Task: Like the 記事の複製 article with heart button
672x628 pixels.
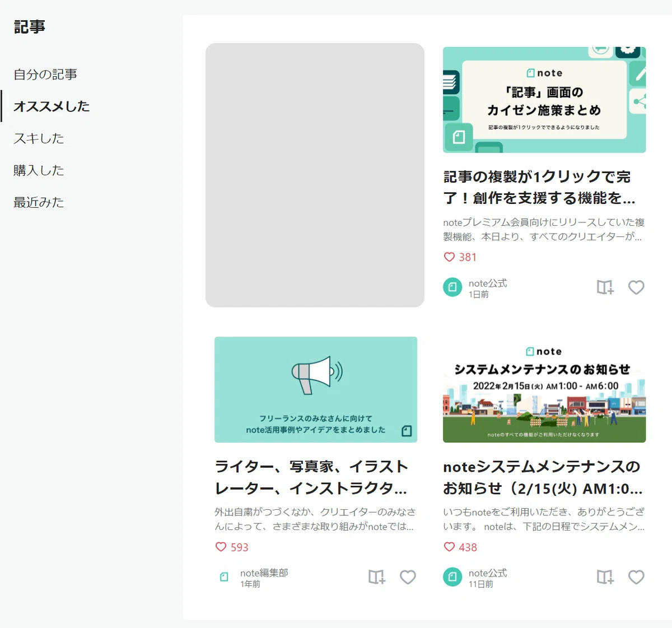Action: coord(636,287)
